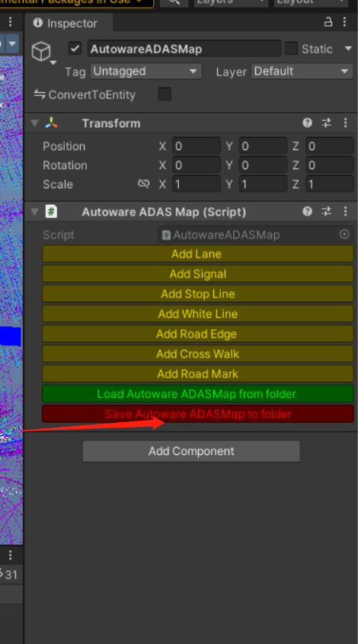Open the scene view dropdown arrow at left
Screen dimensions: 358x644
point(12,43)
